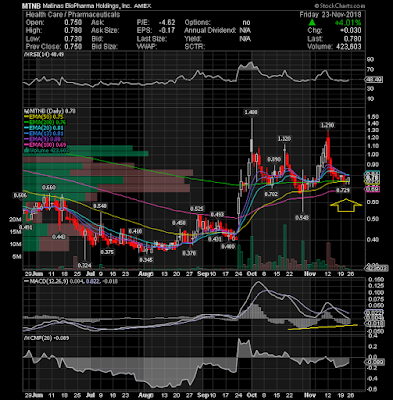Click the EPS value -0.17
393x400 pixels.
coord(167,31)
